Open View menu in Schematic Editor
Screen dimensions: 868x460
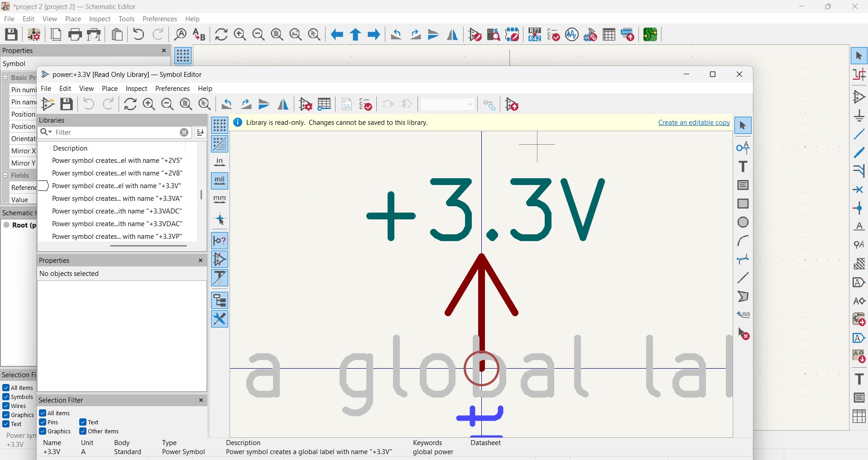[x=50, y=19]
